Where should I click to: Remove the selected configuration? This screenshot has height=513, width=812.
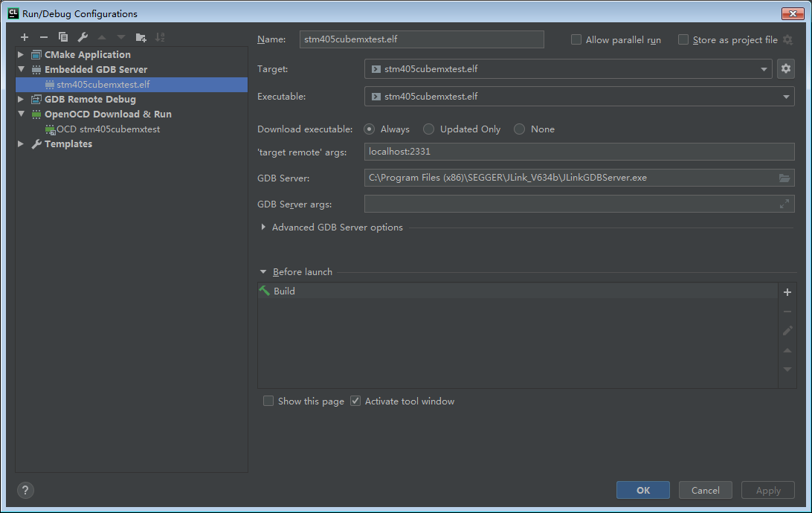click(43, 37)
